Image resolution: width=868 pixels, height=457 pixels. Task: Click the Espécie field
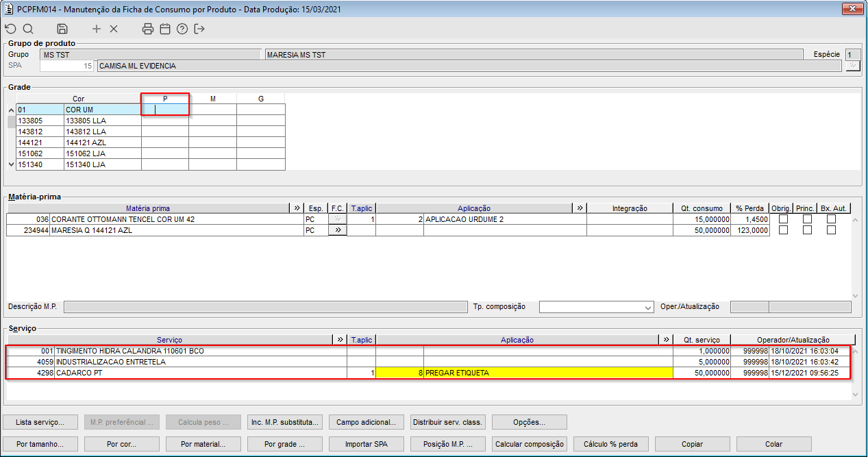click(x=852, y=54)
